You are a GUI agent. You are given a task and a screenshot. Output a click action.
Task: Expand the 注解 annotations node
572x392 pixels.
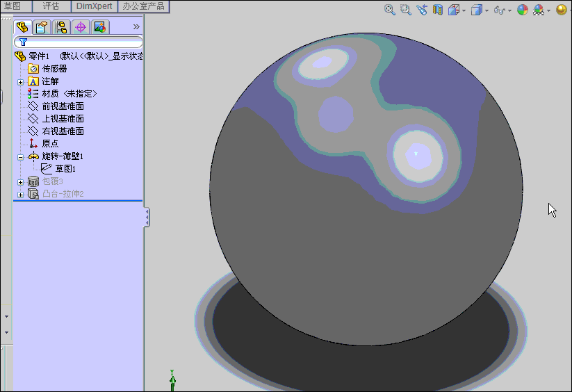tap(20, 82)
